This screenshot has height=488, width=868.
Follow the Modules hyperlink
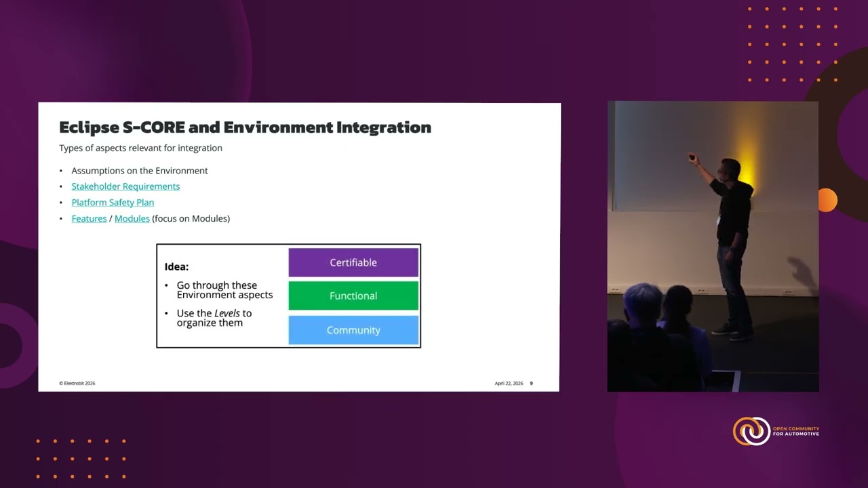tap(132, 219)
